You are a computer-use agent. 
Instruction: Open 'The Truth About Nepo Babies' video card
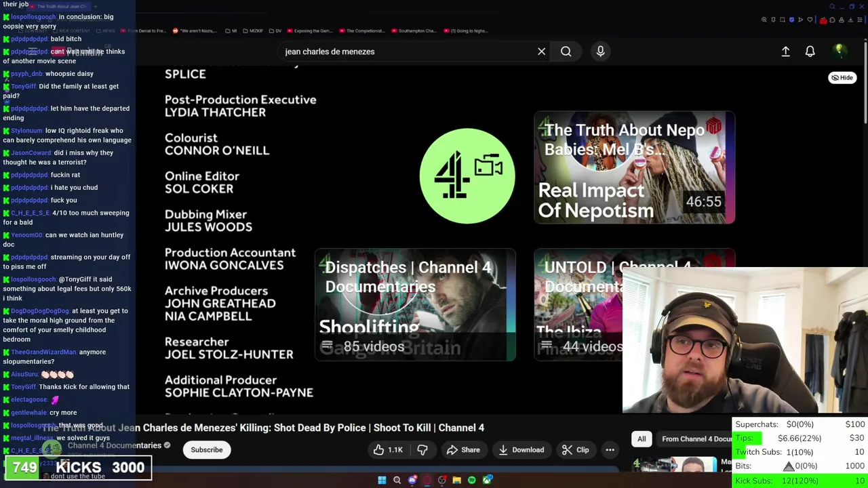pos(634,167)
